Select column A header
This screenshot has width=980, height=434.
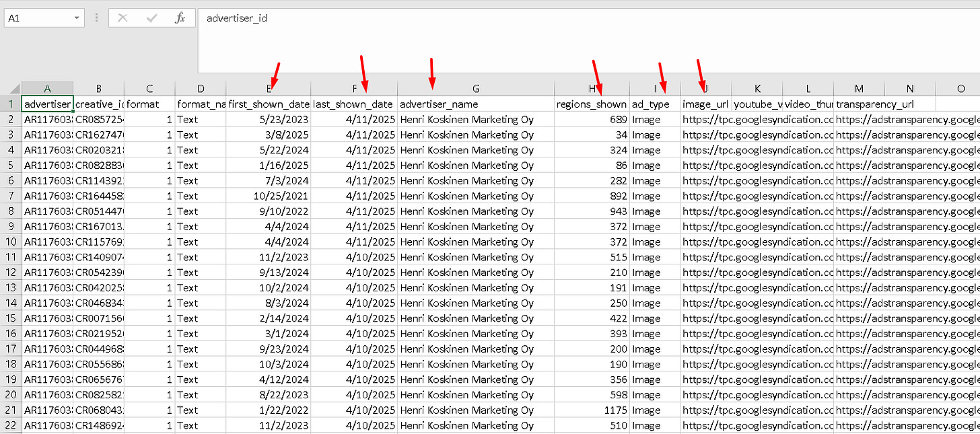[48, 89]
